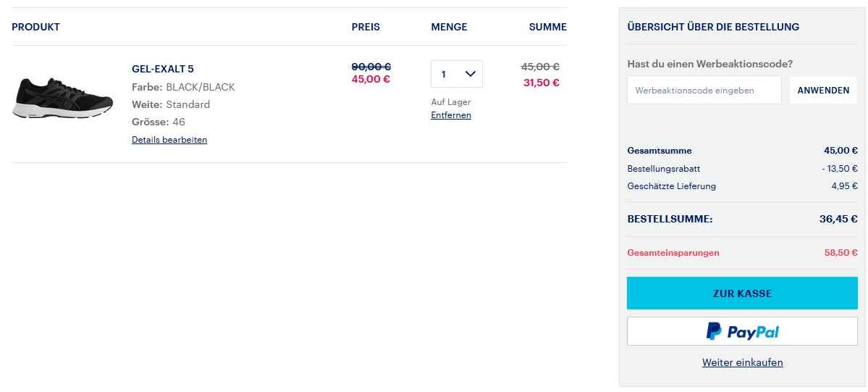Click the BESTELLSUMME total label
This screenshot has width=868, height=392.
click(670, 219)
